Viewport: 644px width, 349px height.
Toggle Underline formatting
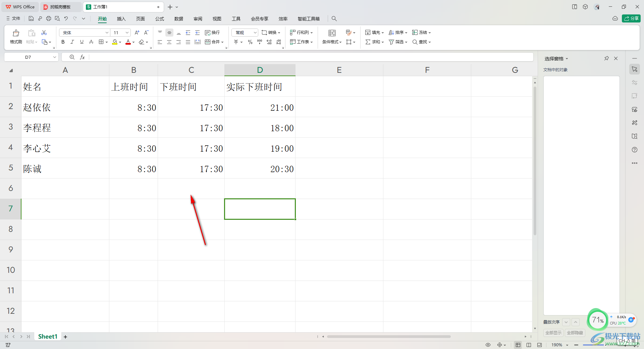pos(82,42)
